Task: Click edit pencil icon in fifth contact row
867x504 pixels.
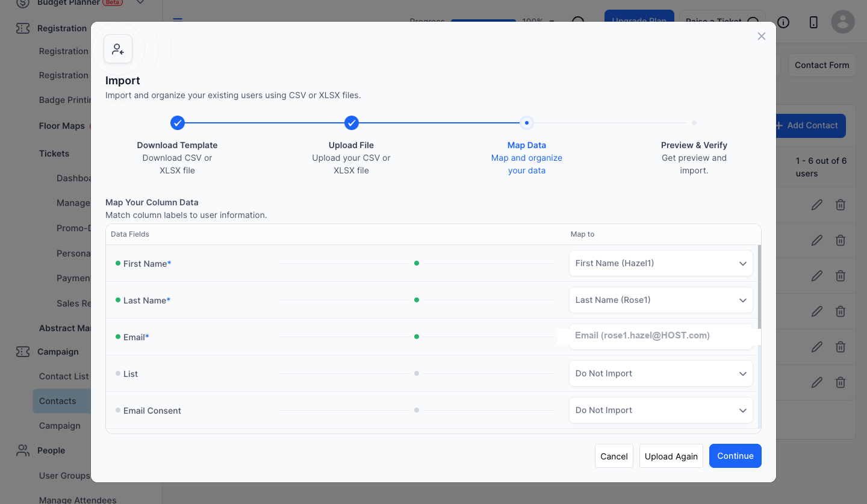Action: coord(817,347)
